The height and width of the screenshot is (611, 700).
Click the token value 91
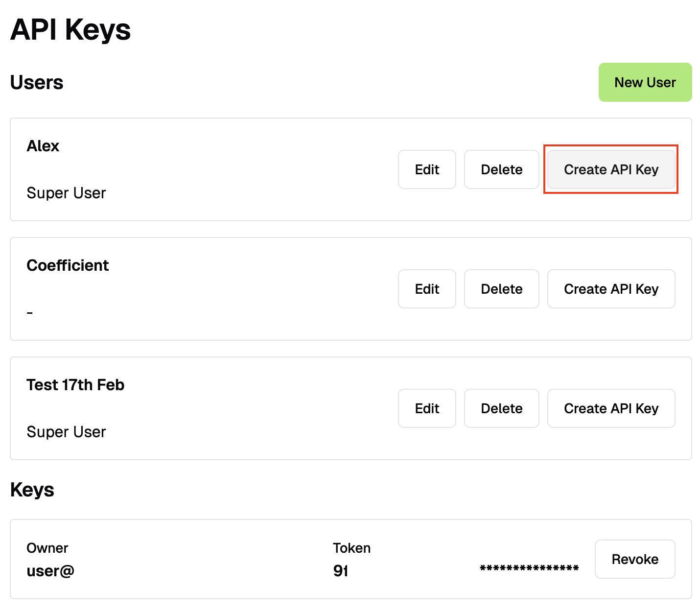pyautogui.click(x=340, y=571)
